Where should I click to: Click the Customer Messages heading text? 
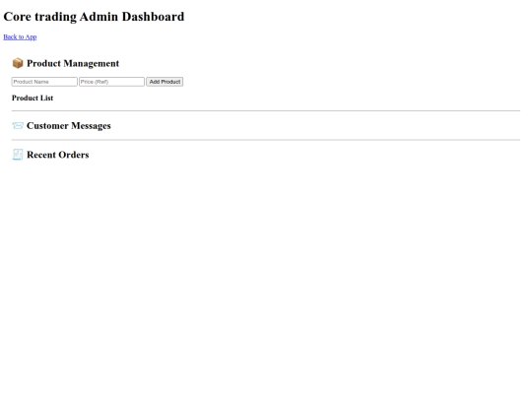click(69, 126)
